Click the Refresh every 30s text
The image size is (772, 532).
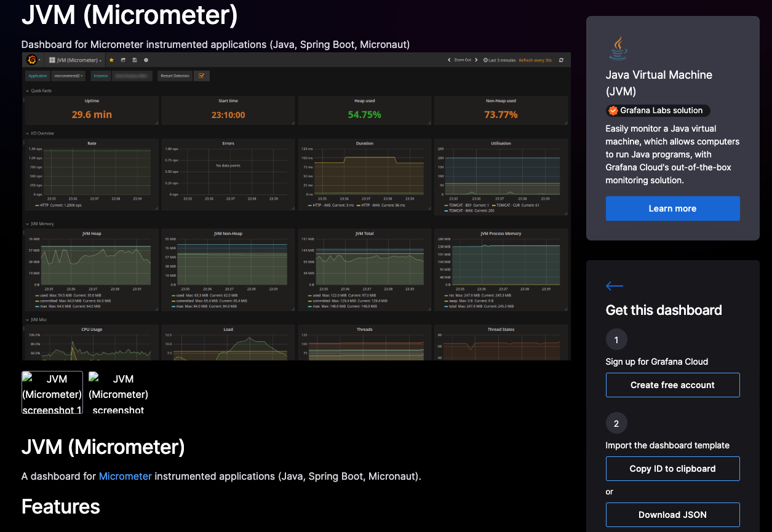pyautogui.click(x=535, y=60)
